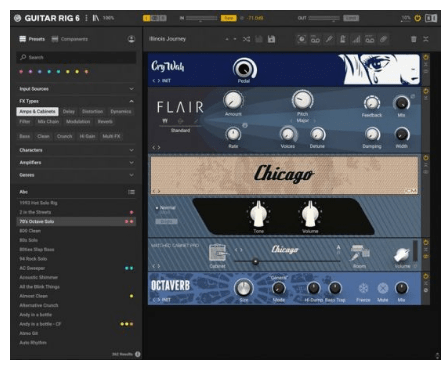Open the three-dot main menu beside Guitar Rig 6
Viewport: 447px width, 365px height.
click(86, 18)
